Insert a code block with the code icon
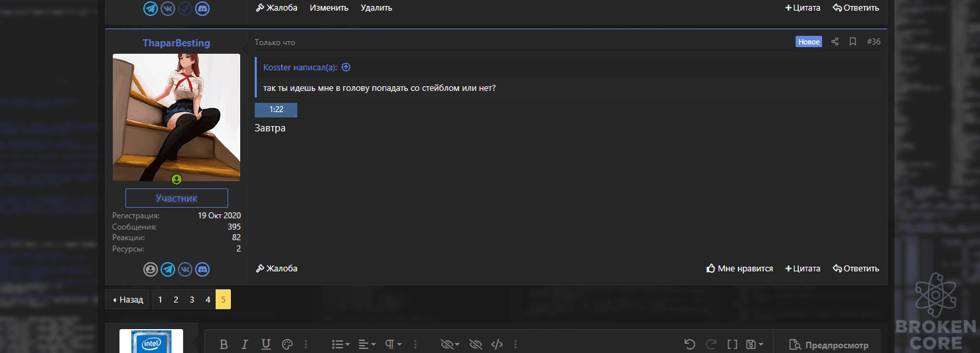This screenshot has width=980, height=353. point(496,344)
